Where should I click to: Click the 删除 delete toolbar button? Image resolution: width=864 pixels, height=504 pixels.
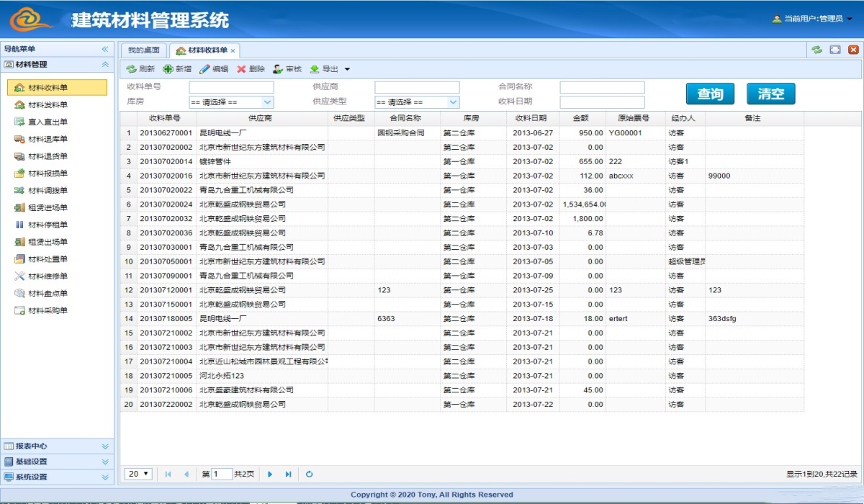click(251, 69)
